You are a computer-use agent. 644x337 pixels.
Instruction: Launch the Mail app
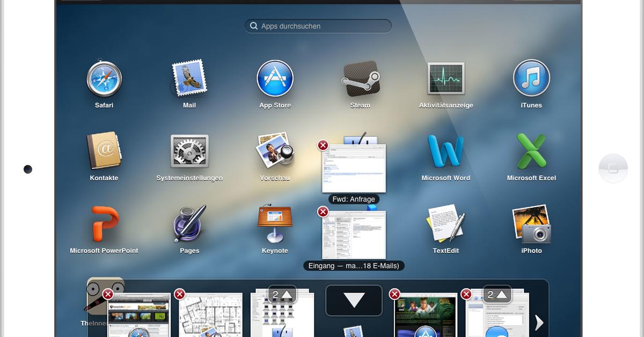point(189,79)
